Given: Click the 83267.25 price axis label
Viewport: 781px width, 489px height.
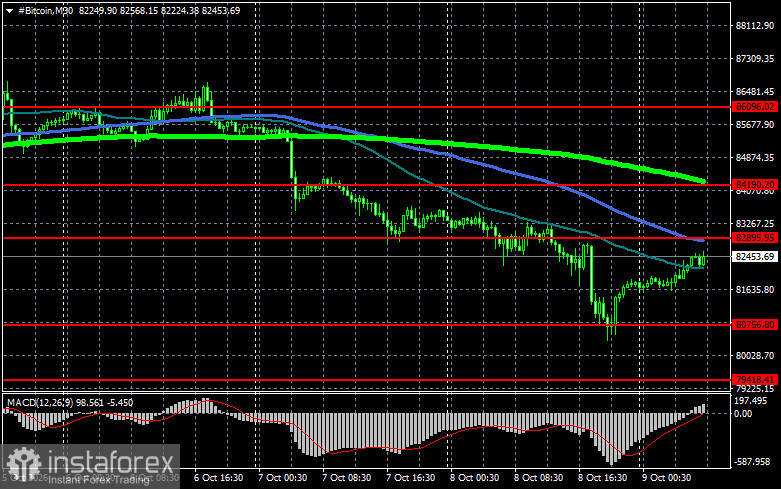Looking at the screenshot, I should [x=755, y=224].
